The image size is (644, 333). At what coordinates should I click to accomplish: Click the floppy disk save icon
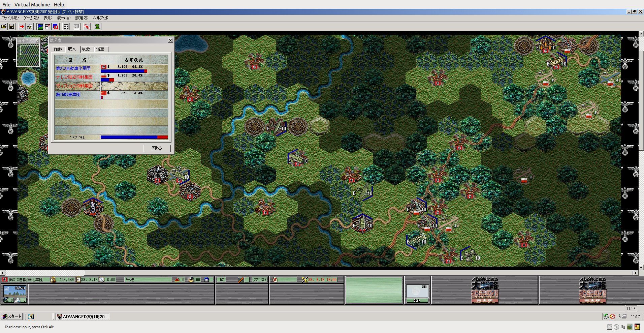click(x=11, y=27)
